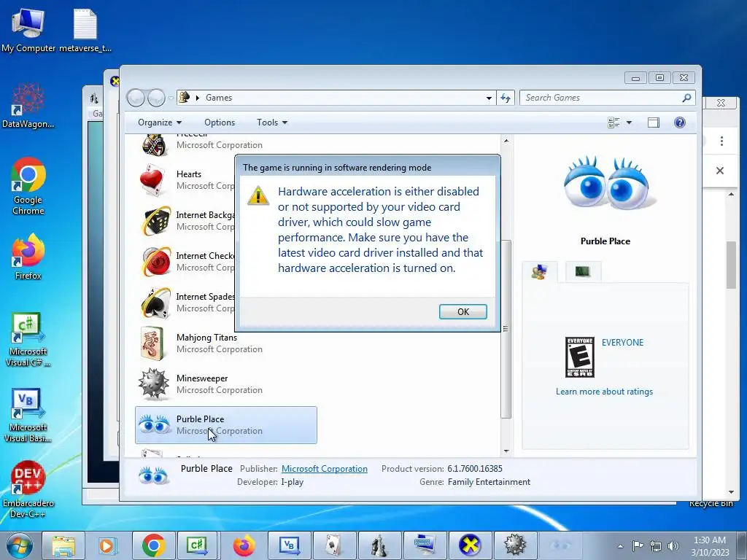747x560 pixels.
Task: Click the game list scroll down arrow
Action: tap(506, 451)
